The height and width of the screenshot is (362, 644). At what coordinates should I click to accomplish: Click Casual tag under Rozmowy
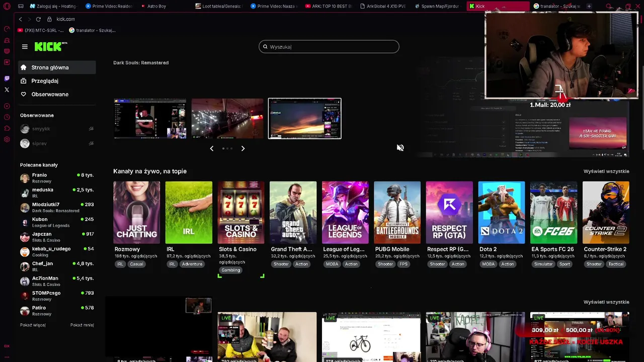pyautogui.click(x=136, y=264)
